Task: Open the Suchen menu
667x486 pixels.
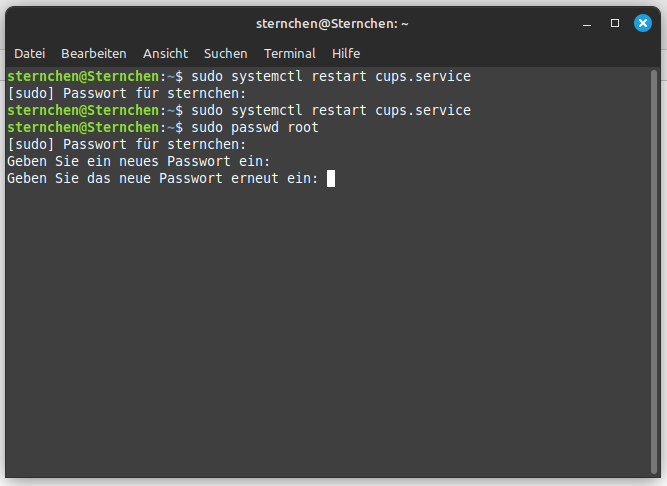Action: (225, 53)
